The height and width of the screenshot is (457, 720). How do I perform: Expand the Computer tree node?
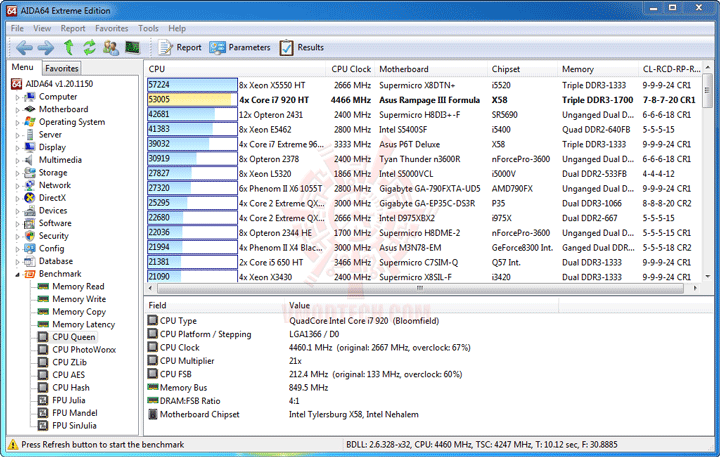pos(17,97)
